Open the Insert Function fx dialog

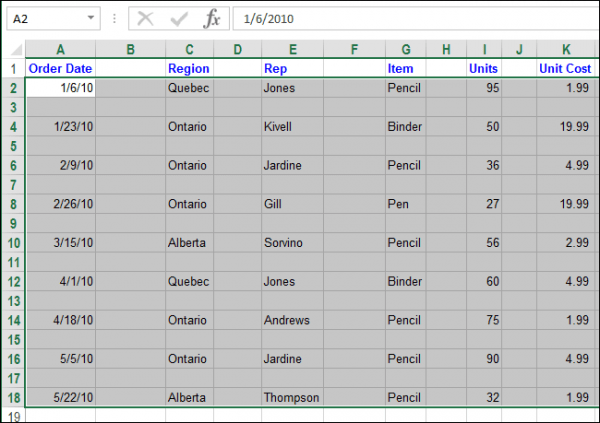tap(212, 18)
